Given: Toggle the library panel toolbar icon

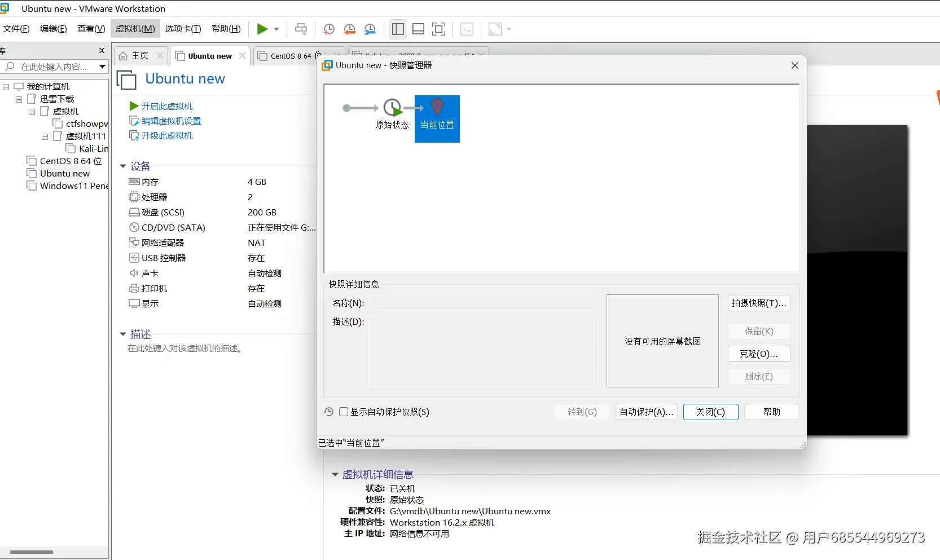Looking at the screenshot, I should (x=398, y=29).
